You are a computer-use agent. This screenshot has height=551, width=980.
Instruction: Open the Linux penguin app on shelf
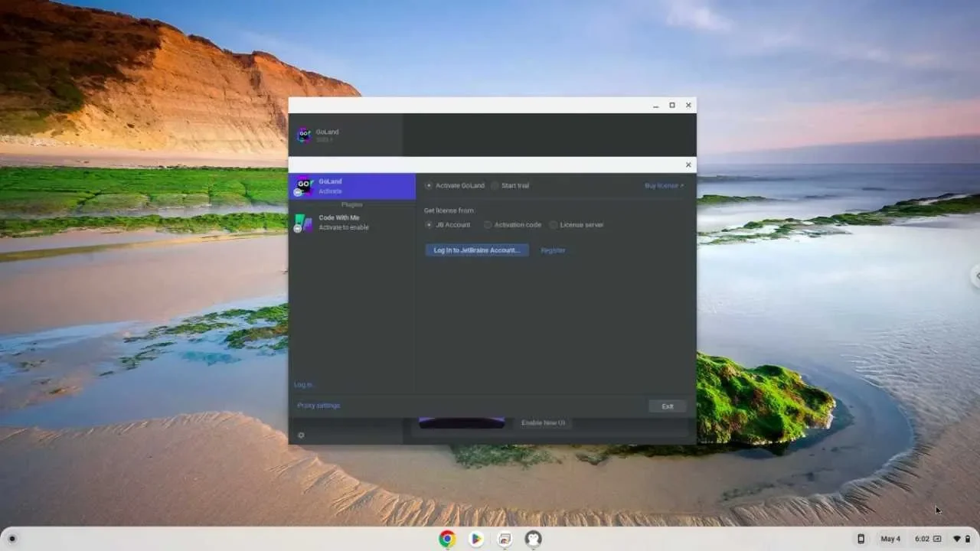pos(534,539)
